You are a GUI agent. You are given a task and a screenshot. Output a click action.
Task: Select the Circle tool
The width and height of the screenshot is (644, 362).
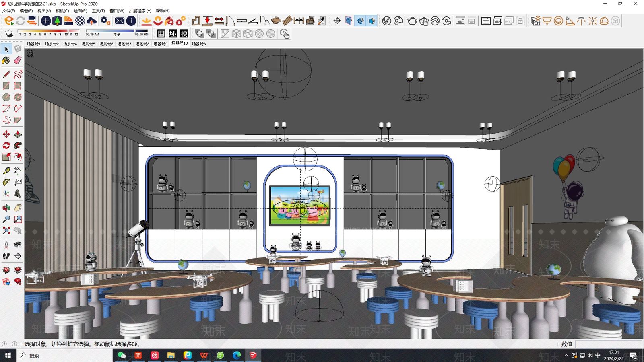pyautogui.click(x=6, y=97)
